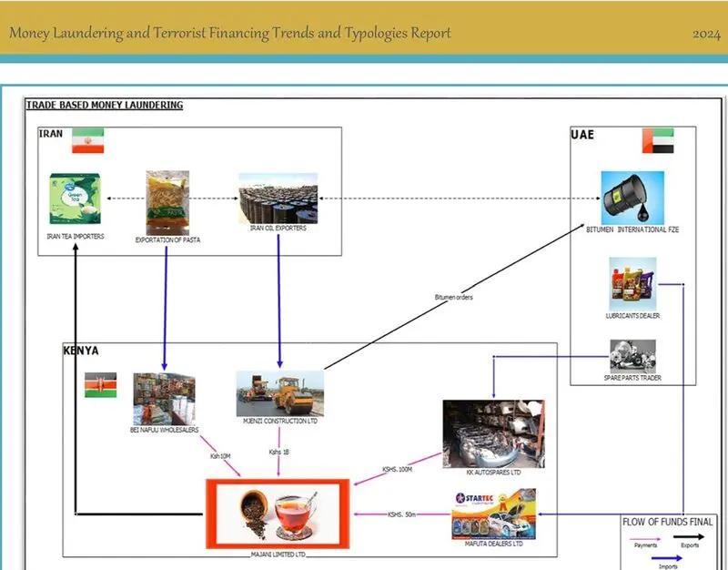Click the Iran oil exporters barrels image
Image resolution: width=728 pixels, height=570 pixels.
click(x=278, y=198)
